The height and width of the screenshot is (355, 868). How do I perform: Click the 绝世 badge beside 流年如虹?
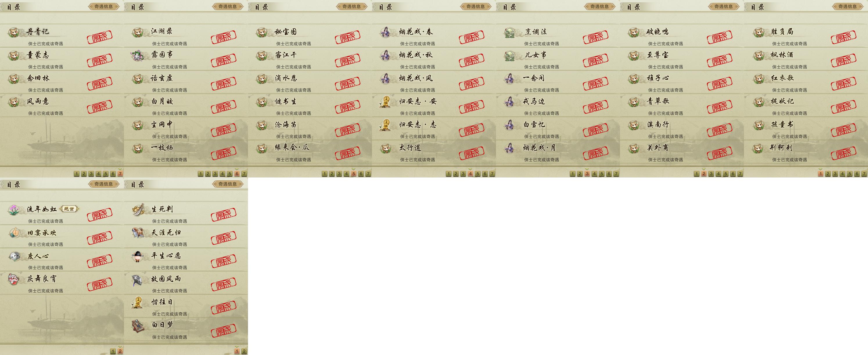[69, 209]
